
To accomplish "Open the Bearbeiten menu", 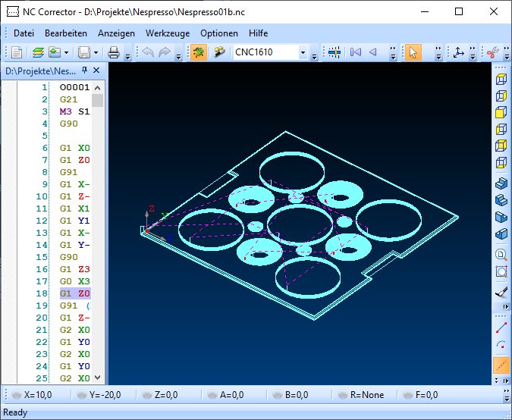I will tap(66, 33).
